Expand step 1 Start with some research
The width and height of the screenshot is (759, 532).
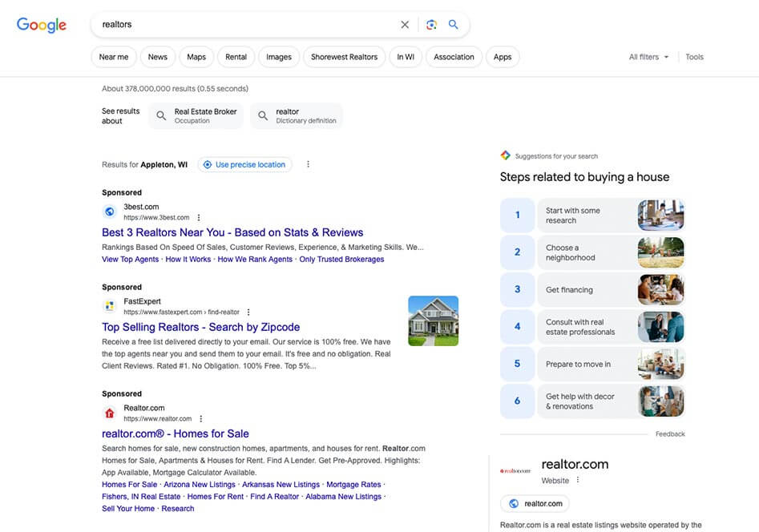coord(592,216)
